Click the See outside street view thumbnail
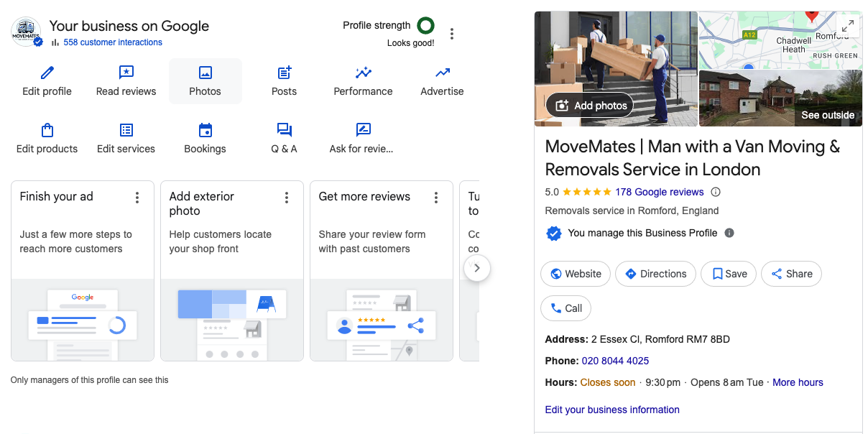This screenshot has width=868, height=434. [780, 98]
